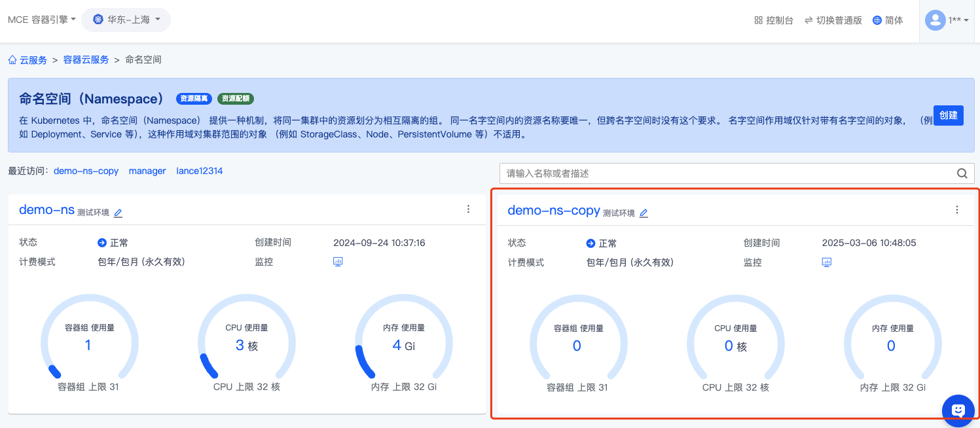This screenshot has width=980, height=428.
Task: Click the search magnifier icon
Action: [962, 173]
